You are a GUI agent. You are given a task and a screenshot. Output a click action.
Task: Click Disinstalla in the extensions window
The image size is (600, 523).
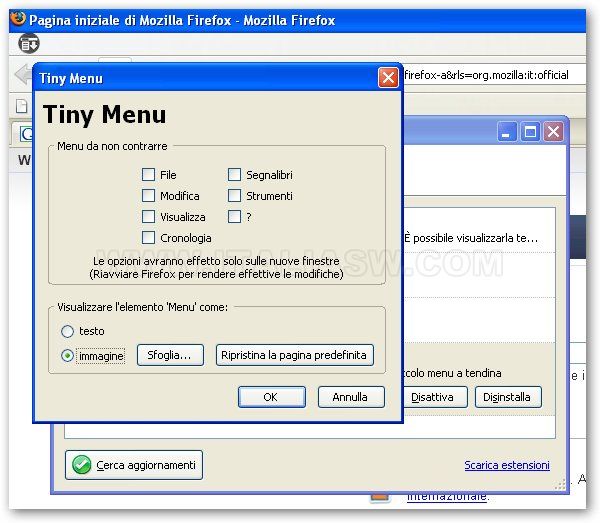tap(508, 397)
